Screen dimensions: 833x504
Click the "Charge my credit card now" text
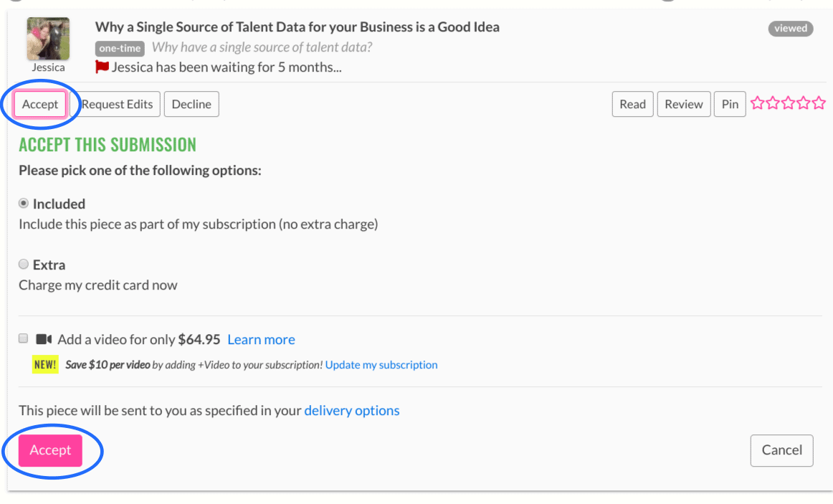click(x=97, y=285)
